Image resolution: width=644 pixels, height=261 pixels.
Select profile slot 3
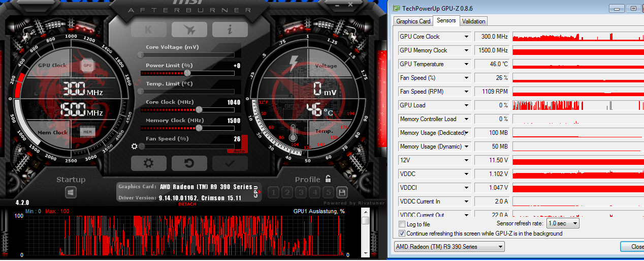[301, 192]
